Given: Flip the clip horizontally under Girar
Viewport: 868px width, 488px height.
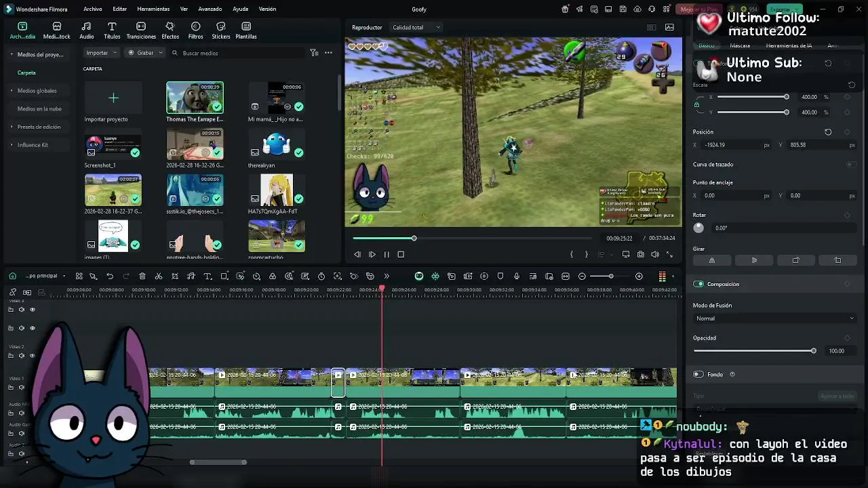Looking at the screenshot, I should tap(712, 260).
